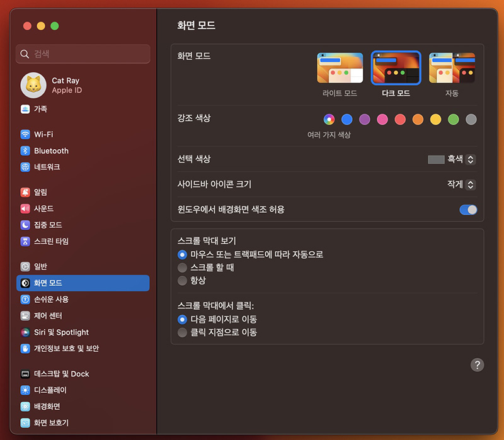Screen dimensions: 504x440
Task: Click the 네트워크 globe icon
Action: [x=25, y=167]
